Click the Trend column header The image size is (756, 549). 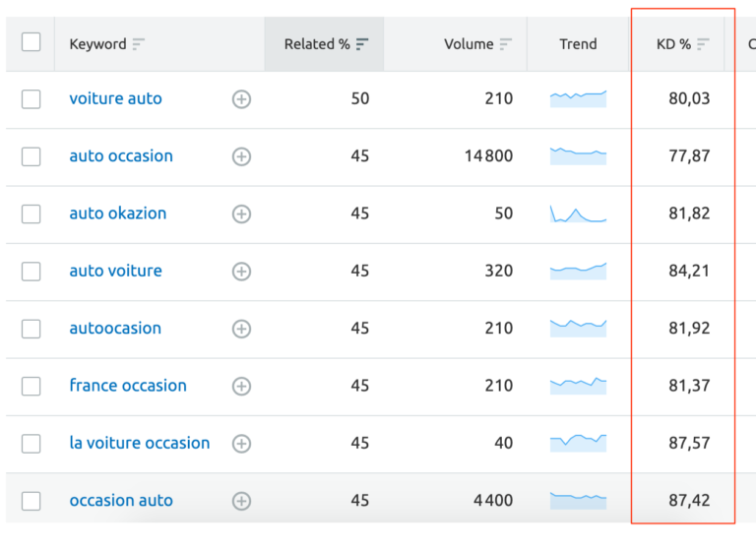578,44
